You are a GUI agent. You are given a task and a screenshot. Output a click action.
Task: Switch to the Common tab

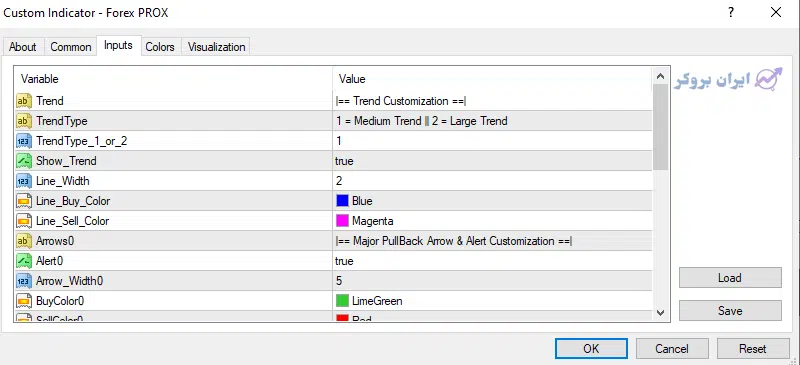pos(71,47)
